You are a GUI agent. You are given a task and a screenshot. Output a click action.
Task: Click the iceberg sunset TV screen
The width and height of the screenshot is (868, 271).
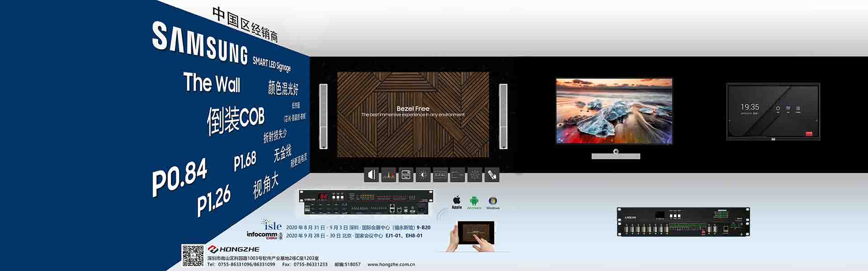point(614,111)
